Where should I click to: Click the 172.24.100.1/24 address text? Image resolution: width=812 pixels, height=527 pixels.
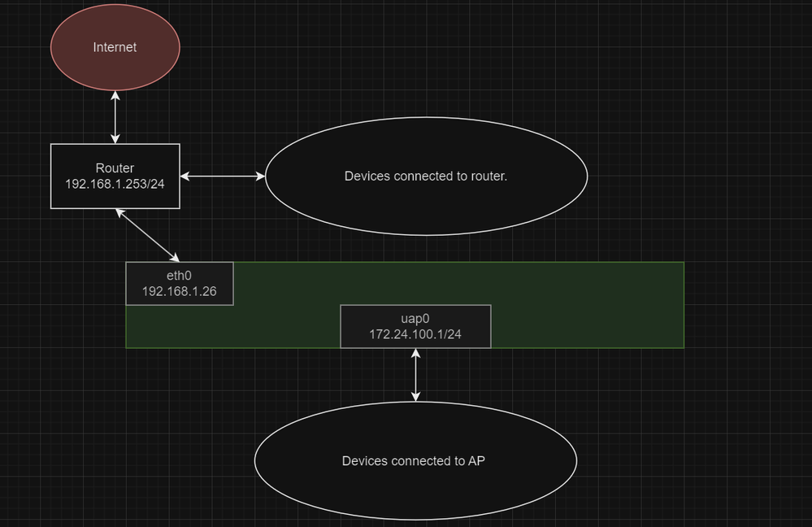(x=415, y=333)
